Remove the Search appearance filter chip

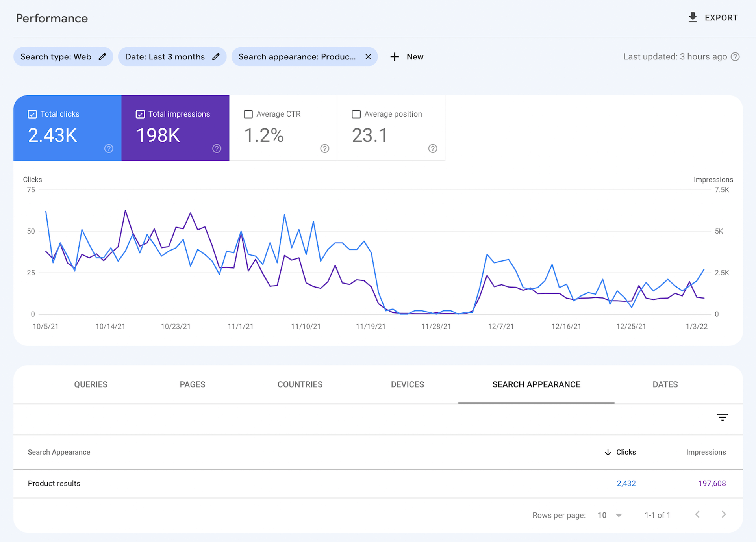pyautogui.click(x=368, y=57)
